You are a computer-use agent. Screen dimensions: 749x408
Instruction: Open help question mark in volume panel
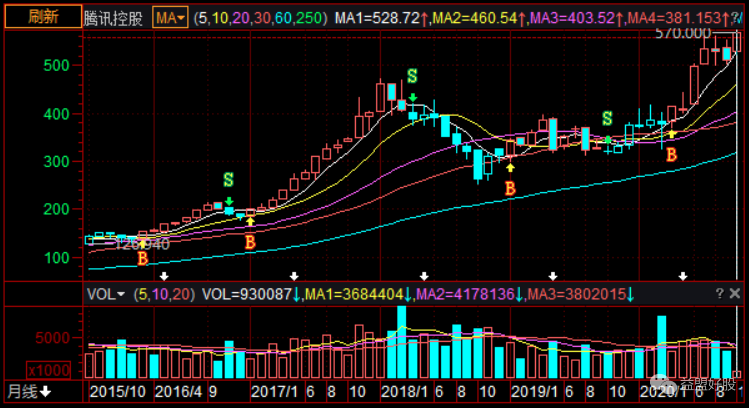pyautogui.click(x=719, y=294)
